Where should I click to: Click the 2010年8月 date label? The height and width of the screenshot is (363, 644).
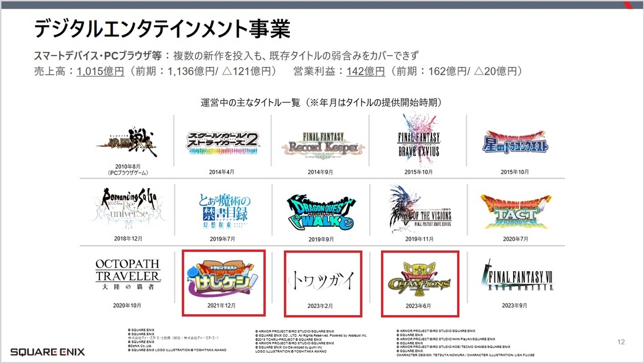point(128,167)
